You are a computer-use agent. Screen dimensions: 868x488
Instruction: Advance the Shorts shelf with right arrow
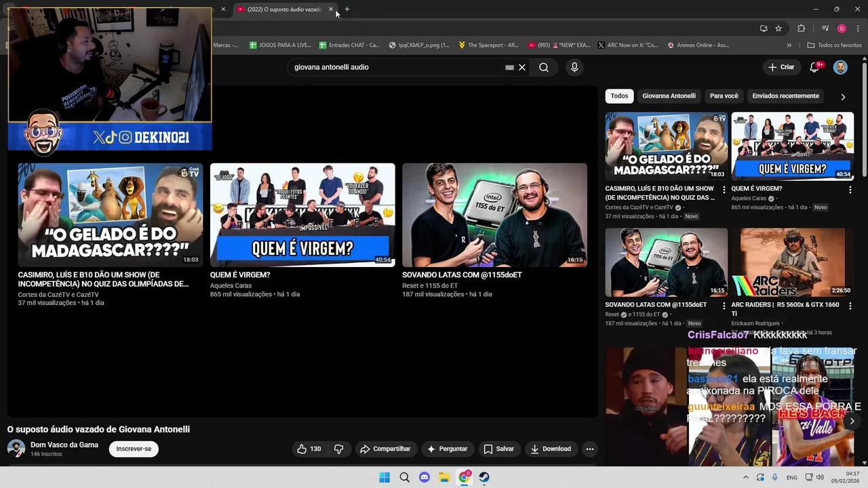coord(852,421)
